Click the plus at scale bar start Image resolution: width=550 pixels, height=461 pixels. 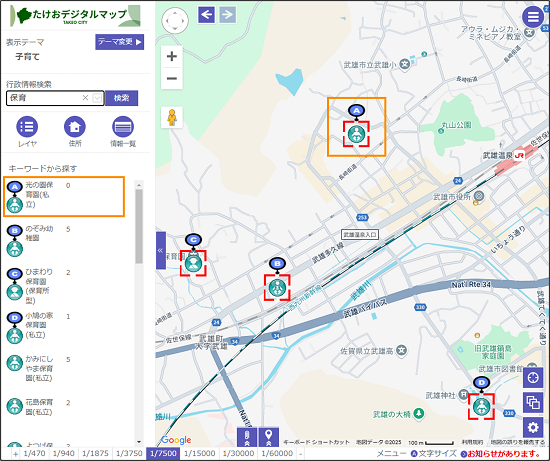[x=15, y=454]
